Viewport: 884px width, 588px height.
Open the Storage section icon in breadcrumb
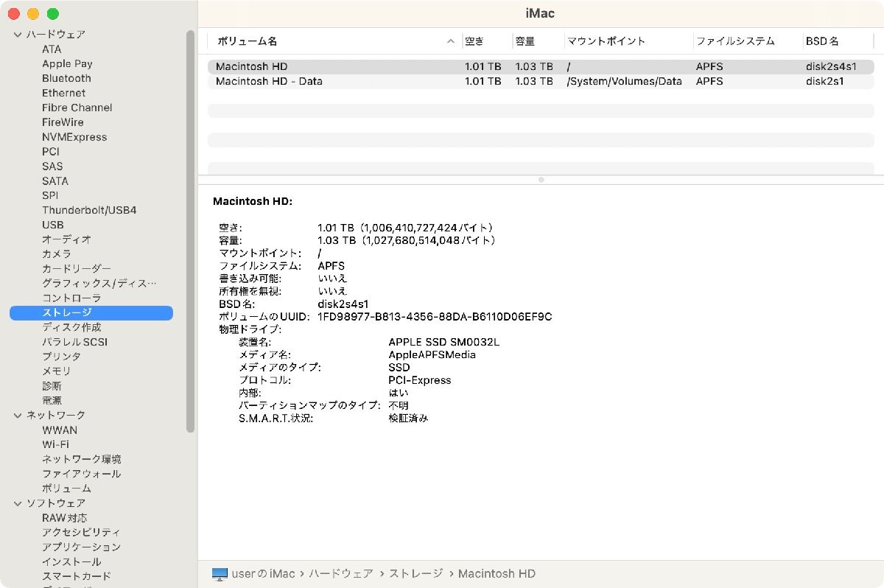(x=415, y=573)
